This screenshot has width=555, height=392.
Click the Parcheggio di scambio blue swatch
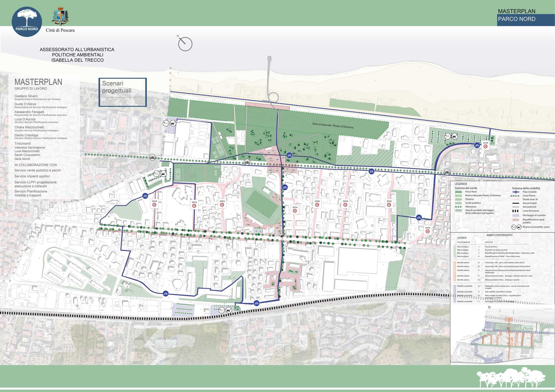pos(516,215)
